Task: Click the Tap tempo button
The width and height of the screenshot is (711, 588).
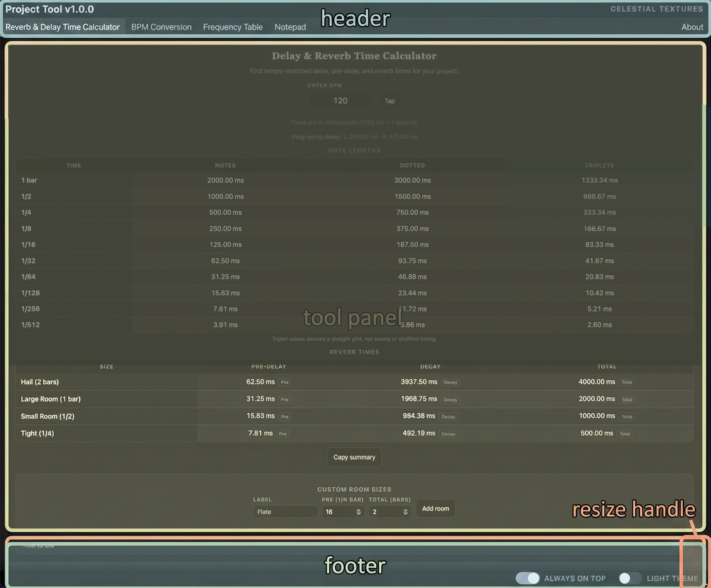Action: pyautogui.click(x=389, y=101)
